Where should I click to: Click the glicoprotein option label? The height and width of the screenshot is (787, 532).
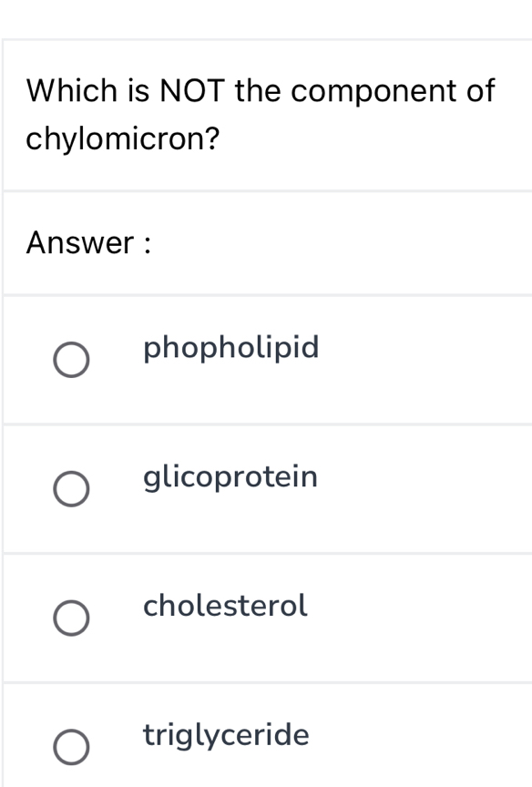230,477
